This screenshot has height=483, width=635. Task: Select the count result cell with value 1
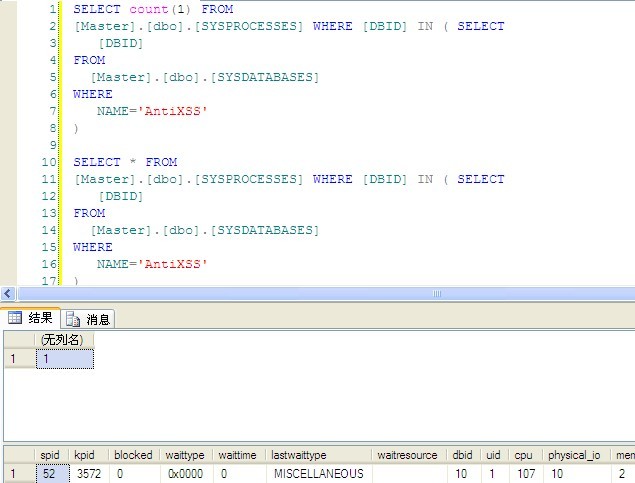[65, 359]
